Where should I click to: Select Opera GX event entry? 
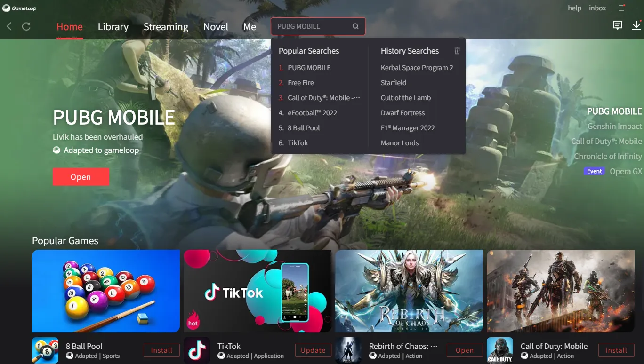click(x=626, y=171)
